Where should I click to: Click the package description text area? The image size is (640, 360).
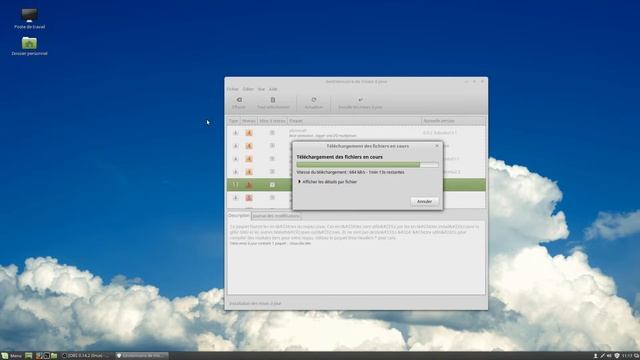click(356, 257)
